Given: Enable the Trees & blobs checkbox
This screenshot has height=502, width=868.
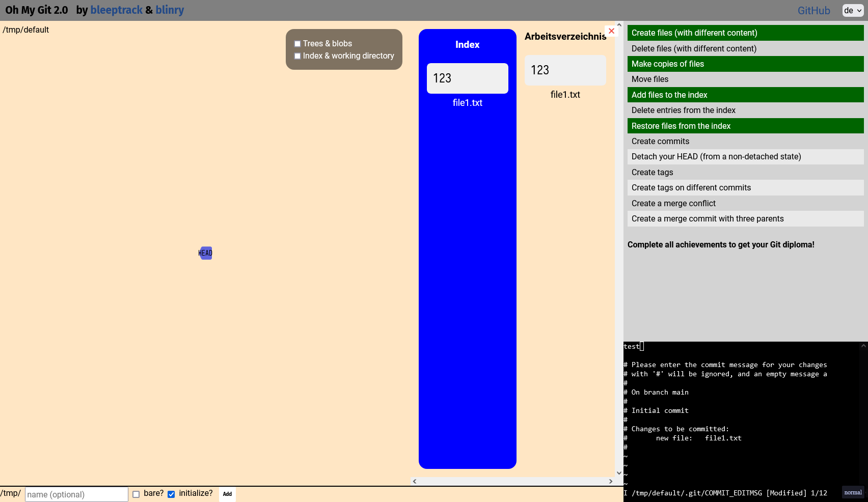Looking at the screenshot, I should (297, 44).
